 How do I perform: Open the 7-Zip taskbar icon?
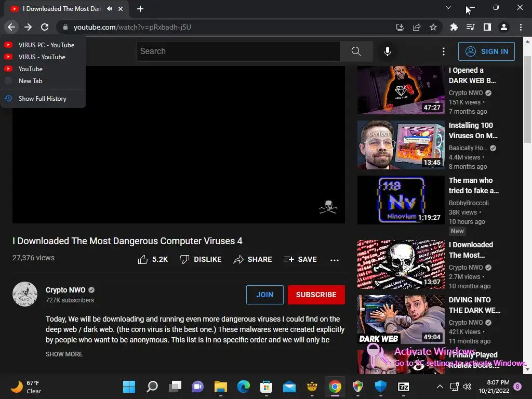[x=403, y=387]
